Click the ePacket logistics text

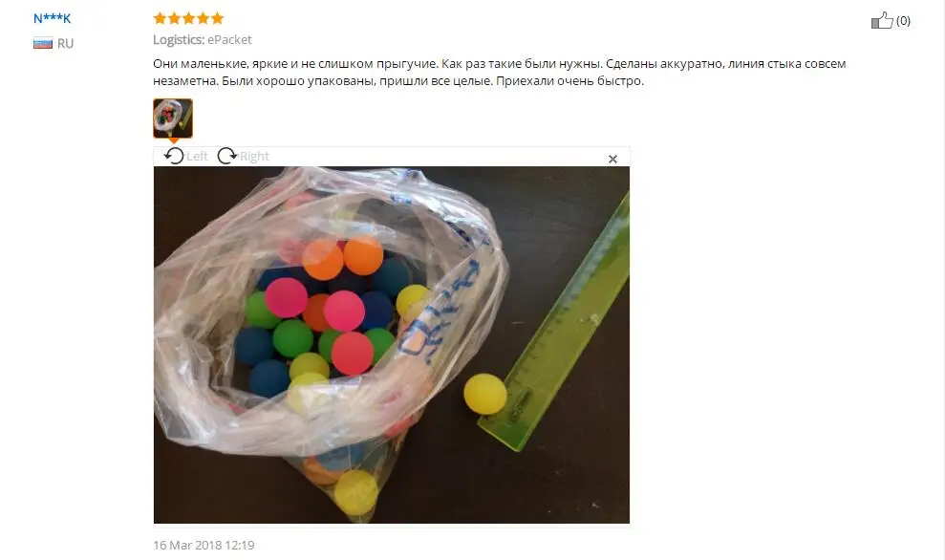(x=229, y=40)
